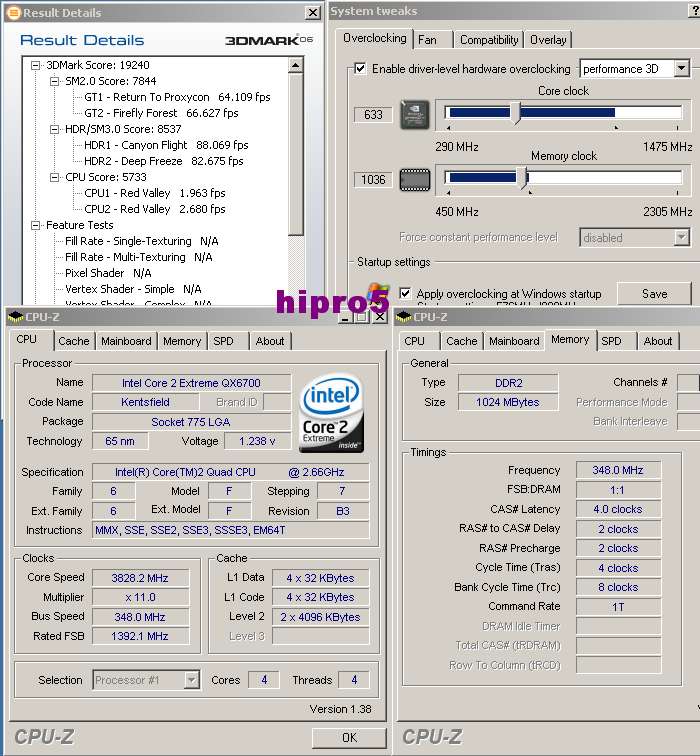Select the Overclocking tab

(375, 38)
